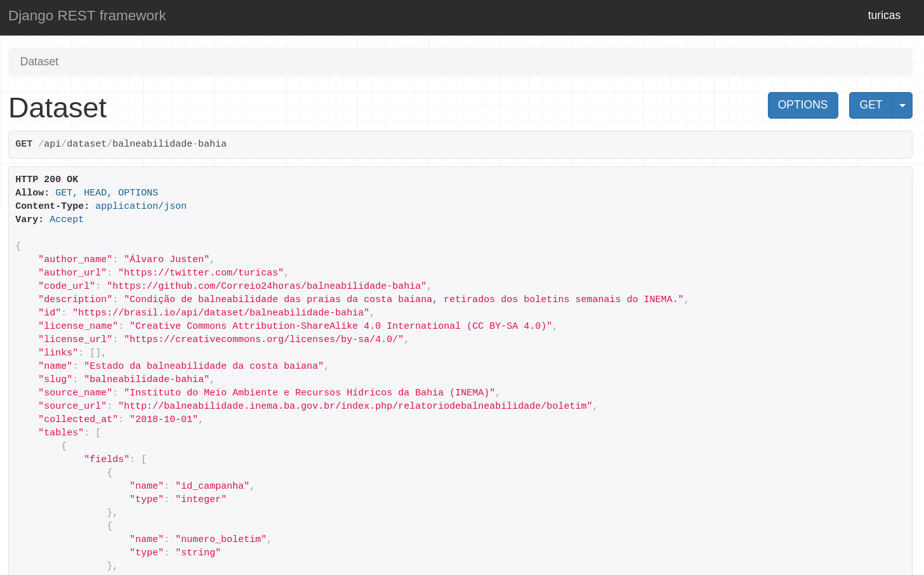
Task: Click the Álvaro Justen author name value
Action: pos(167,260)
